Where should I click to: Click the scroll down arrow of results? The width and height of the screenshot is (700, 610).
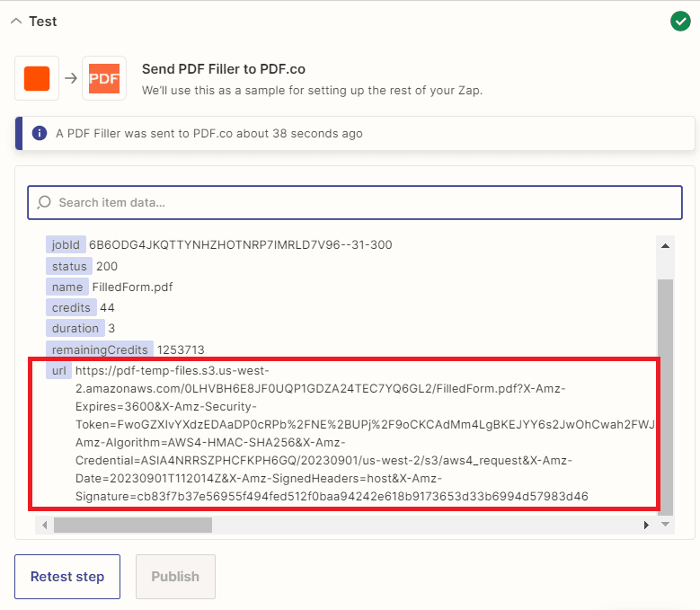pyautogui.click(x=665, y=524)
